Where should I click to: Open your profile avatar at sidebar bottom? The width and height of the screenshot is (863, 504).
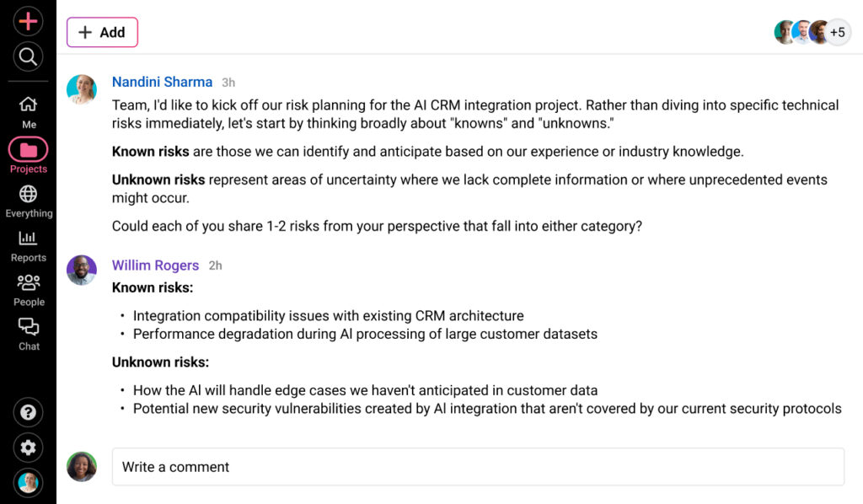coord(28,483)
